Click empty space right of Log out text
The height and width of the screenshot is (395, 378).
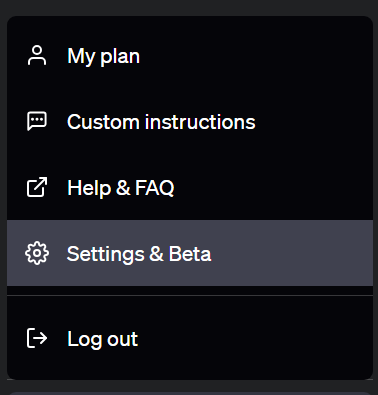(x=255, y=338)
